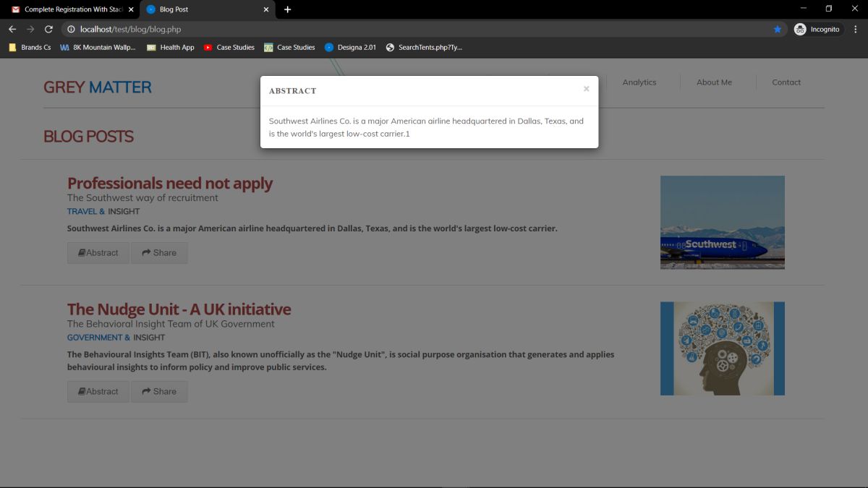Click Share button under Nudge Unit post

(x=159, y=392)
